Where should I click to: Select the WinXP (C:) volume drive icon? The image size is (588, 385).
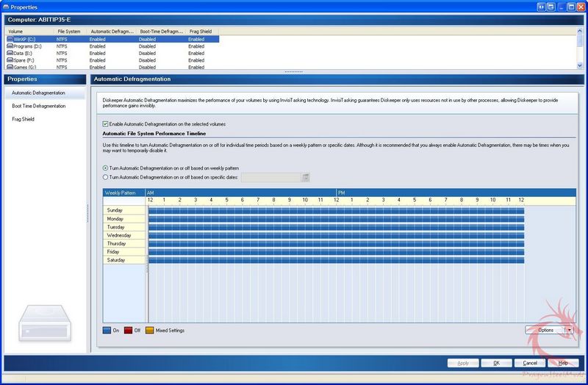[x=9, y=39]
